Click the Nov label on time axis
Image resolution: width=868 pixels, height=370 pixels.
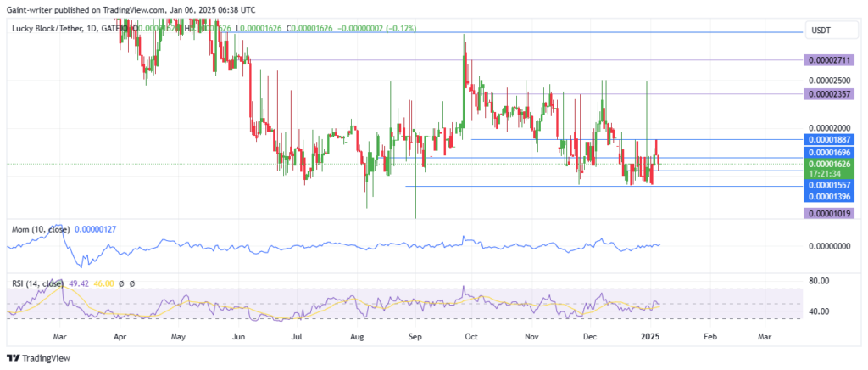[532, 337]
